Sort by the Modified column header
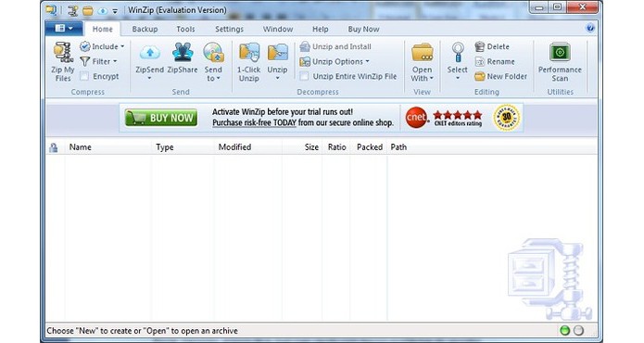644x343 pixels. (234, 147)
